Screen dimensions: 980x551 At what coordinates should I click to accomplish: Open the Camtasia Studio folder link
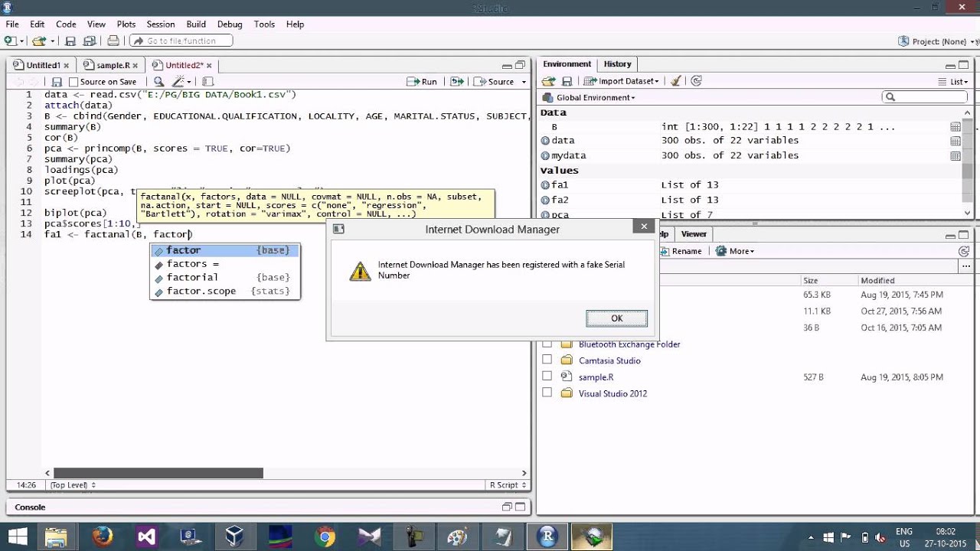[609, 360]
